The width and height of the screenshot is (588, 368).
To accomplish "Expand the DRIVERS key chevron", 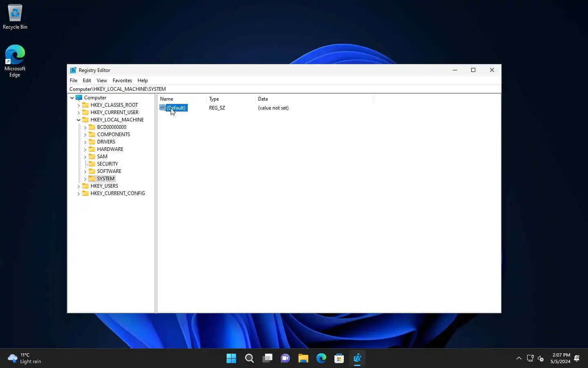I will tap(85, 142).
